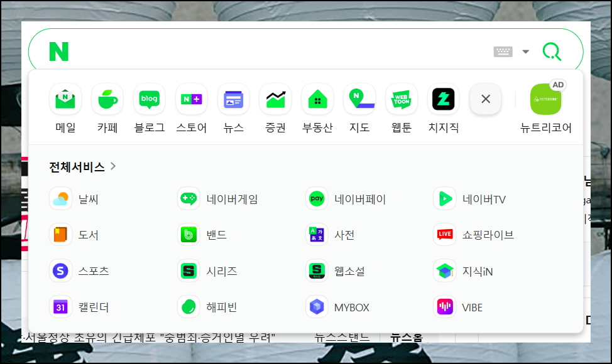Click the 캘린더 text label
The width and height of the screenshot is (612, 364).
tap(94, 308)
